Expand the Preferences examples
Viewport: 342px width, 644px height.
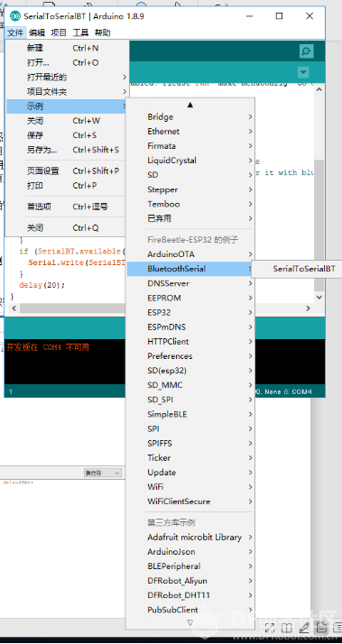click(190, 356)
